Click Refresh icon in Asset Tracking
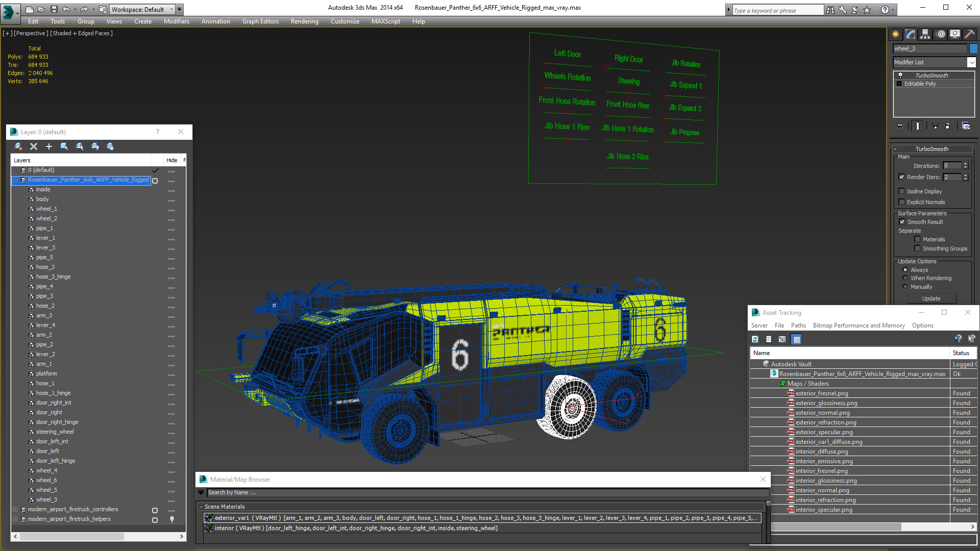This screenshot has width=980, height=551. (x=755, y=339)
